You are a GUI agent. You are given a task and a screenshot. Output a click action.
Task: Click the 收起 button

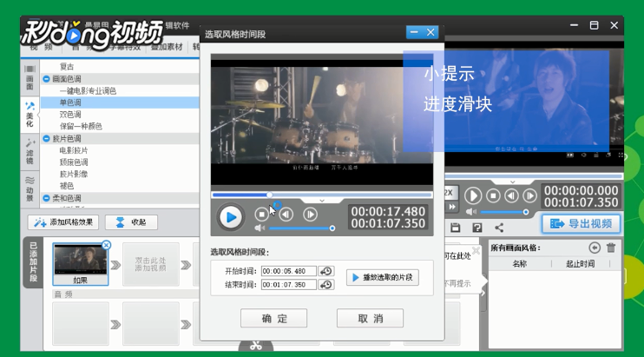tap(131, 222)
